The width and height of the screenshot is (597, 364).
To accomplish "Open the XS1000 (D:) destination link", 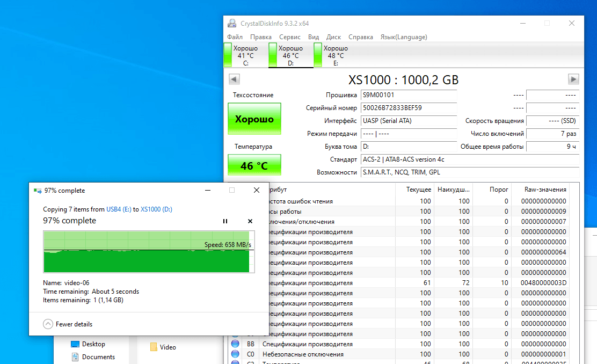I will [156, 209].
